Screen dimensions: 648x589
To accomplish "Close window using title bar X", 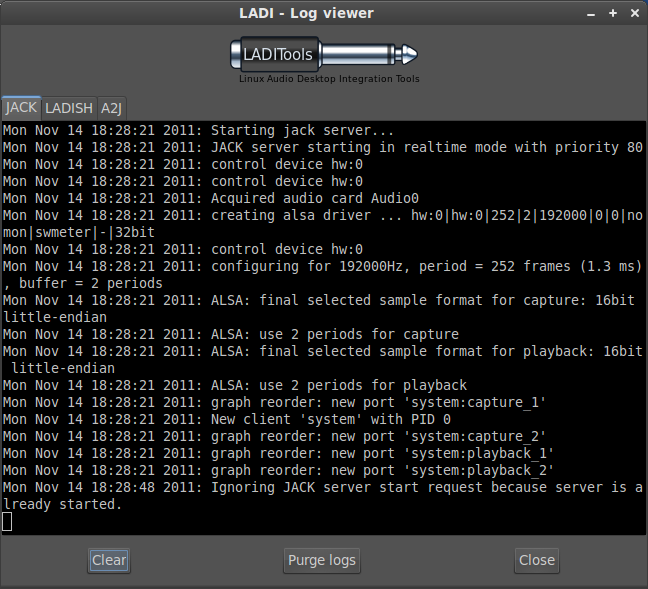I will [635, 13].
